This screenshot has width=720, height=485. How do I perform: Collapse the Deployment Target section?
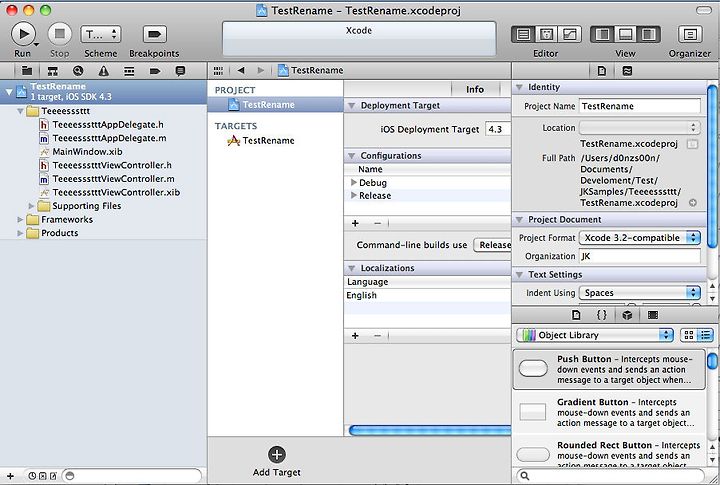tap(352, 106)
